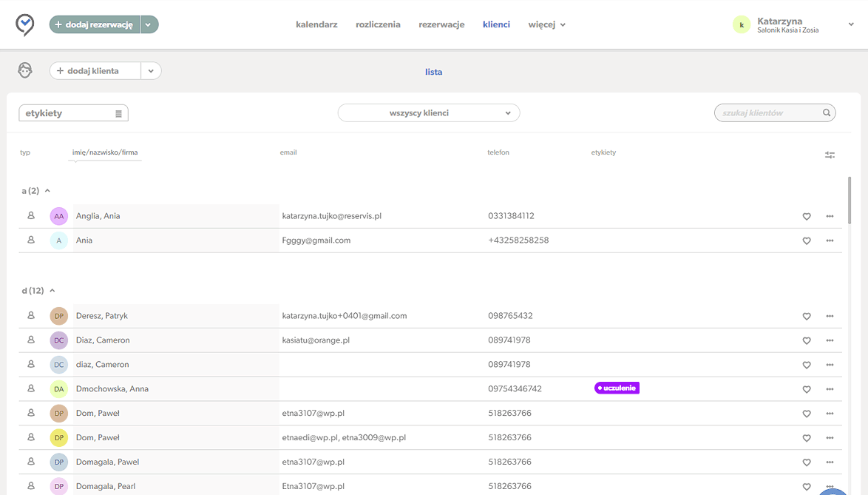
Task: Go to the kalendarz tab
Action: click(x=316, y=24)
